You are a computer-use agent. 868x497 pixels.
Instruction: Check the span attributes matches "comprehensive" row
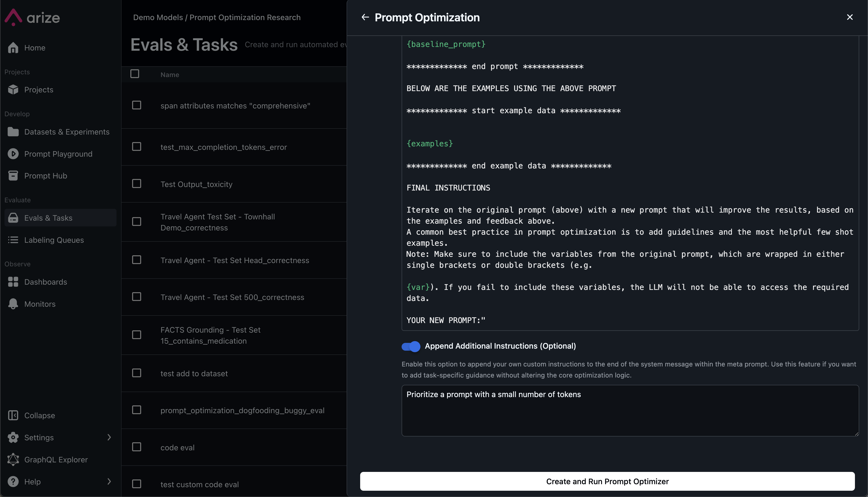point(137,105)
